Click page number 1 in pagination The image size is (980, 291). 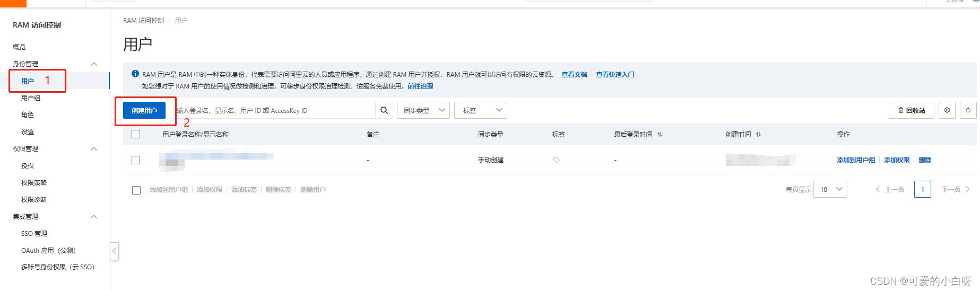tap(923, 189)
